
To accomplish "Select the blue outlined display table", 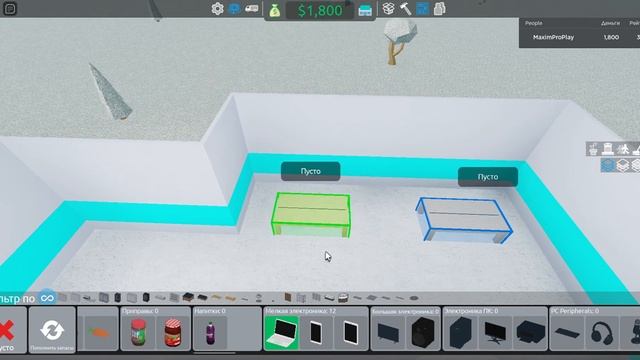I will [x=464, y=220].
